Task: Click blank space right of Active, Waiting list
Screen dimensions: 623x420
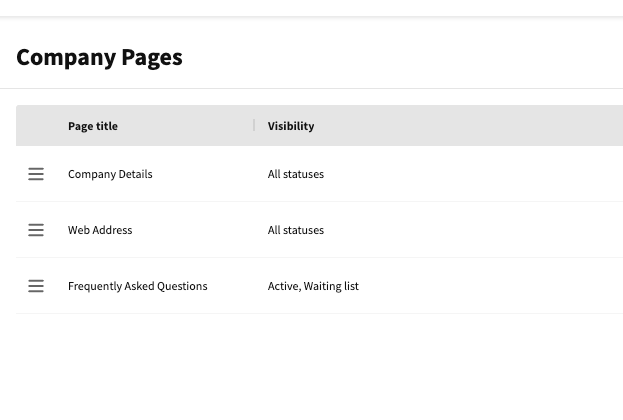Action: pos(490,286)
